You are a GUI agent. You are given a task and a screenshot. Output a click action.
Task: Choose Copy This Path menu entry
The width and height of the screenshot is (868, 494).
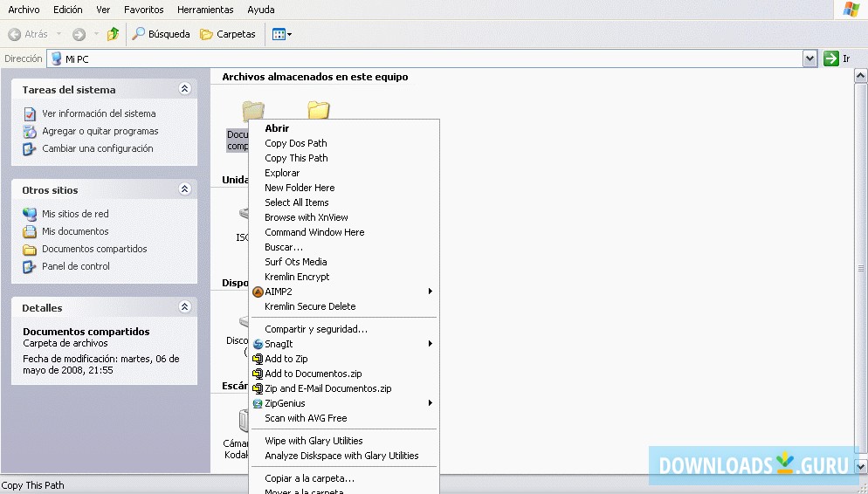point(344,158)
